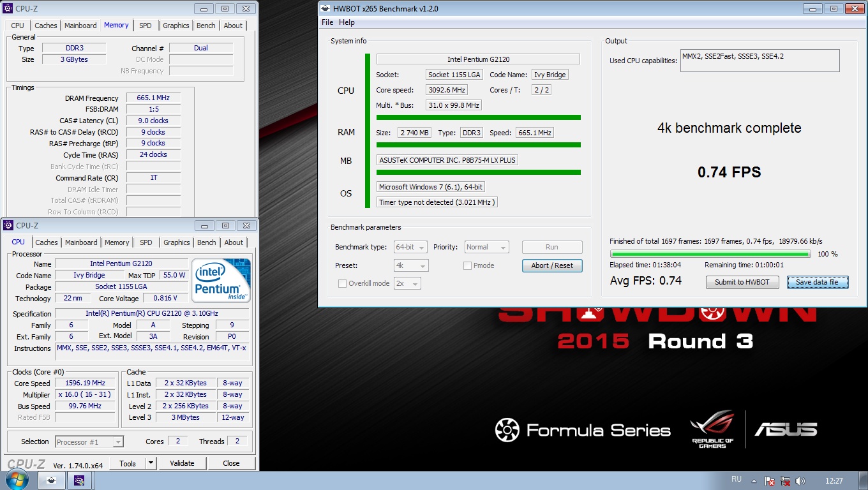Open the volume speaker tray icon
The width and height of the screenshot is (868, 490).
pos(800,481)
